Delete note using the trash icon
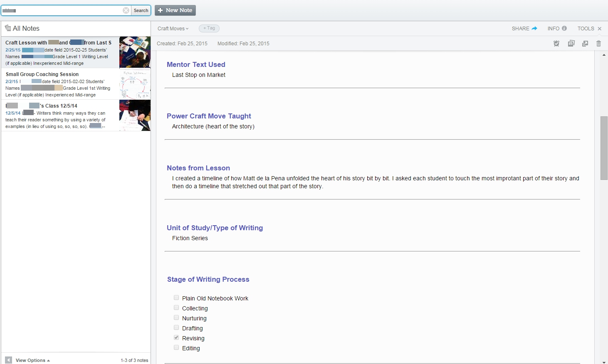Viewport: 608px width, 364px height. point(598,44)
